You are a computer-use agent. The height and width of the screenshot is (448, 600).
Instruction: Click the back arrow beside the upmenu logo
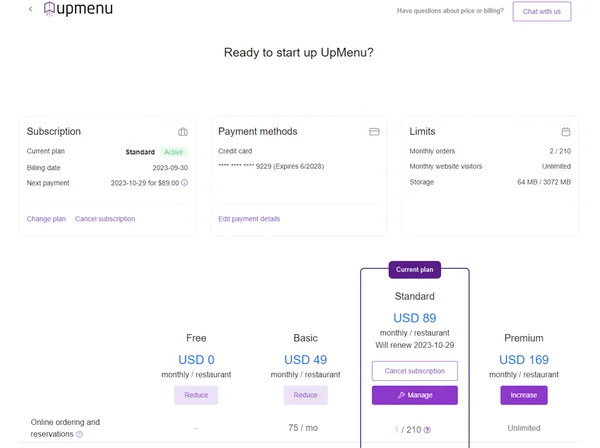(x=31, y=9)
